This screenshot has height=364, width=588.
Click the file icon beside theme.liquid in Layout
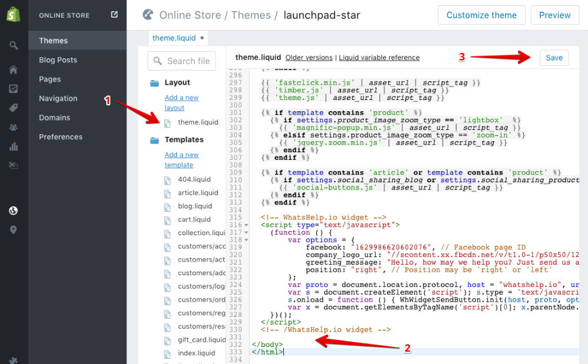point(167,123)
